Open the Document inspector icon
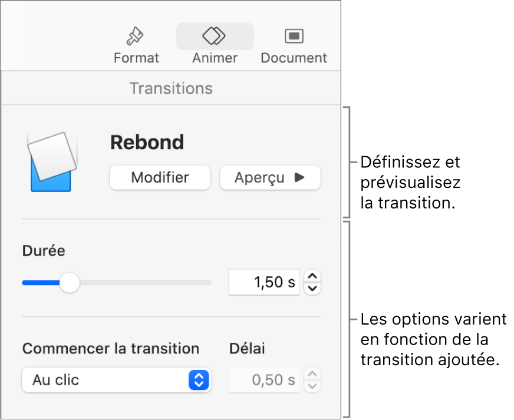514x420 pixels. click(293, 35)
